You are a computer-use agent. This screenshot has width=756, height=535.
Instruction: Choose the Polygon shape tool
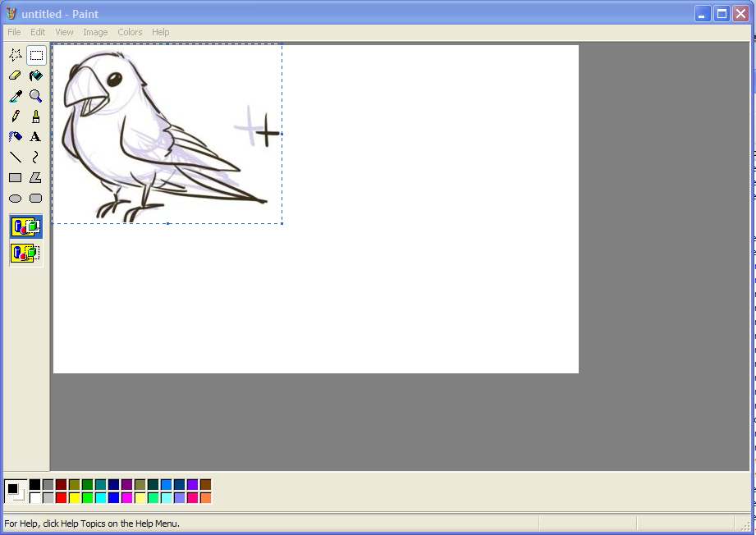35,177
